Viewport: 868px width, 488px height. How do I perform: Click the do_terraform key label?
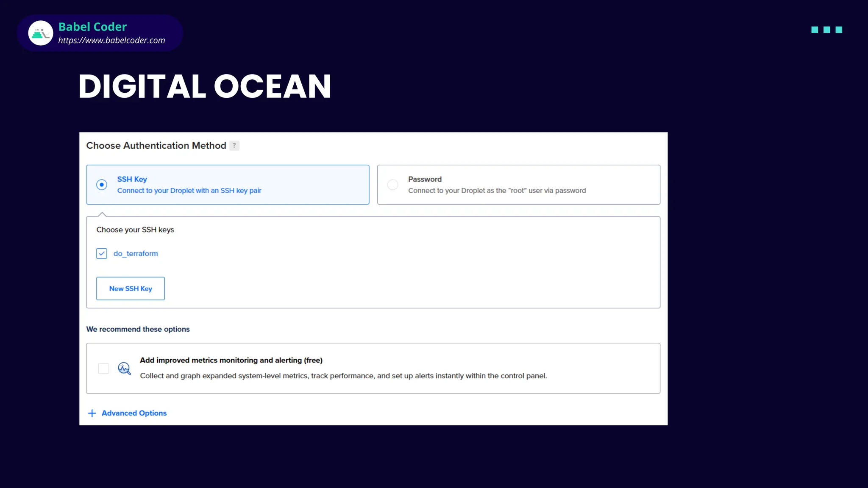(x=136, y=253)
